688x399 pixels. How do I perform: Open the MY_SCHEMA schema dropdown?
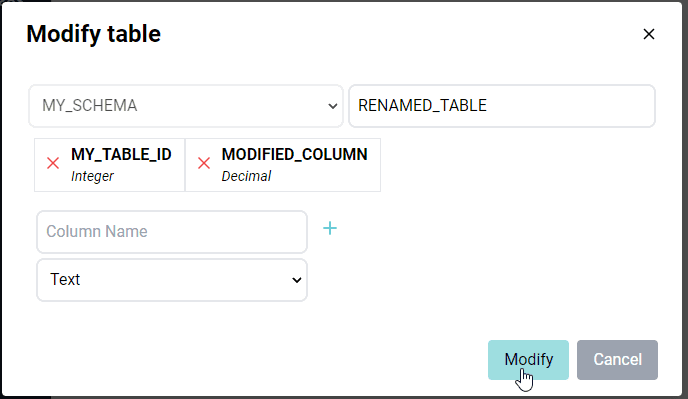click(x=186, y=106)
